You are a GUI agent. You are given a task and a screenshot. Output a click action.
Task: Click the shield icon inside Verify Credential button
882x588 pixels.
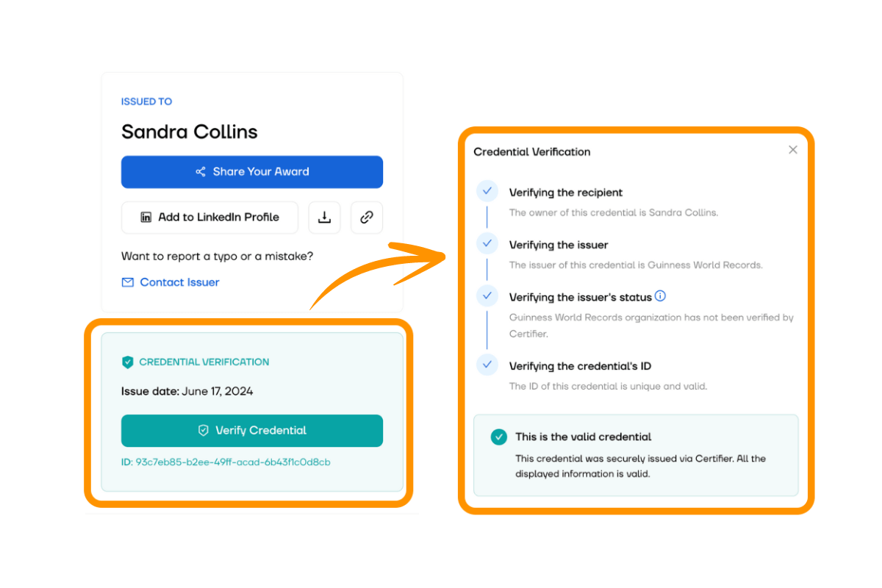(204, 431)
